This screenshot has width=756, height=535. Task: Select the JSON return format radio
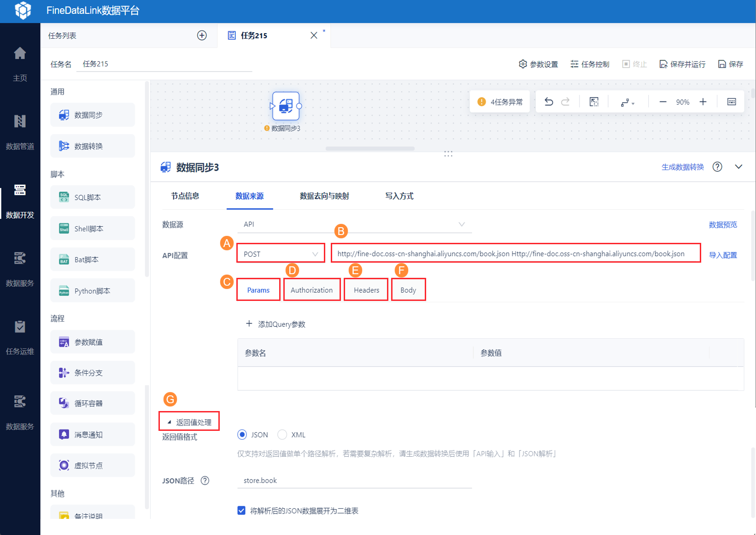coord(242,435)
